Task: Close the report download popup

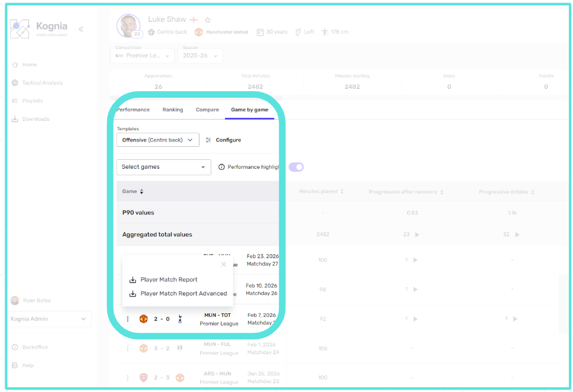Action: pos(224,264)
